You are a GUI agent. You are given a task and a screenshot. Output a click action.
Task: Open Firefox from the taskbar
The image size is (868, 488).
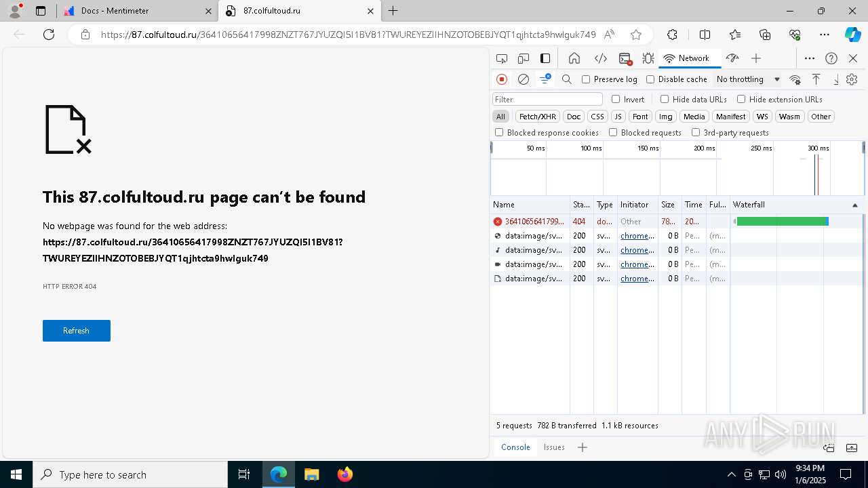(345, 474)
